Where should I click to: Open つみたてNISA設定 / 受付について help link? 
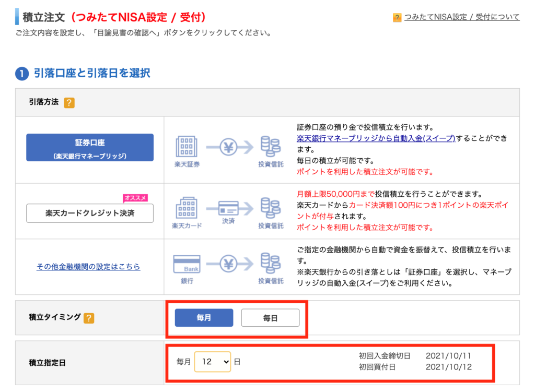click(x=462, y=17)
